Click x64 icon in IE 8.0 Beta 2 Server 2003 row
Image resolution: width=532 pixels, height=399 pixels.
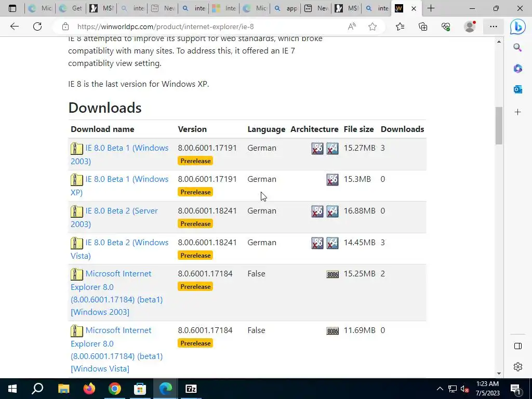[332, 211]
